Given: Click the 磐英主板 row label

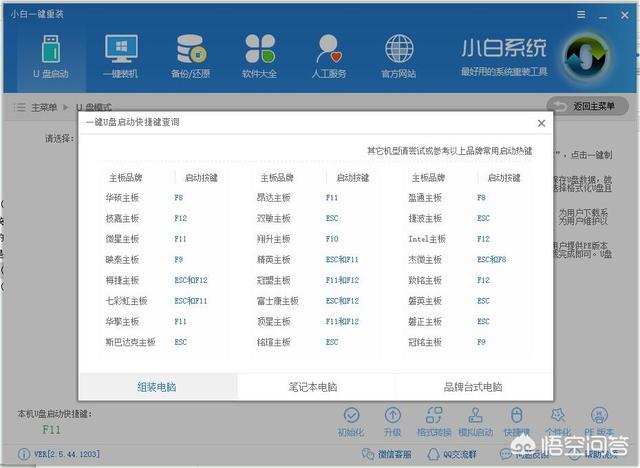Looking at the screenshot, I should point(425,301).
